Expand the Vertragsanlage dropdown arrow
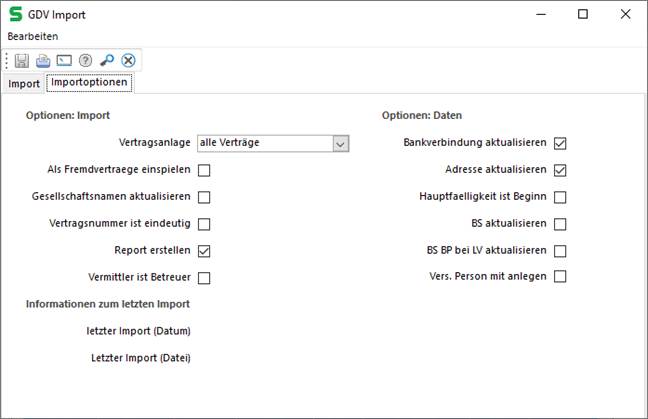The height and width of the screenshot is (419, 648). click(x=341, y=144)
